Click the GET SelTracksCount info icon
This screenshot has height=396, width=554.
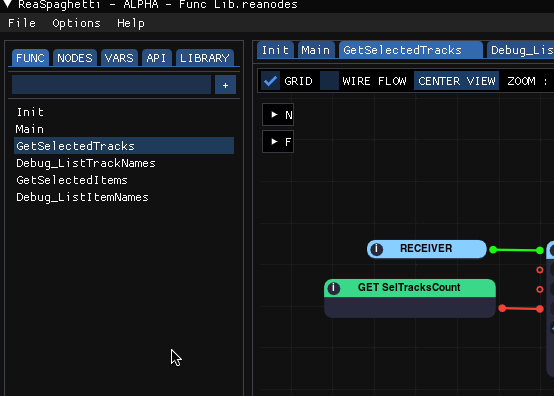[334, 288]
